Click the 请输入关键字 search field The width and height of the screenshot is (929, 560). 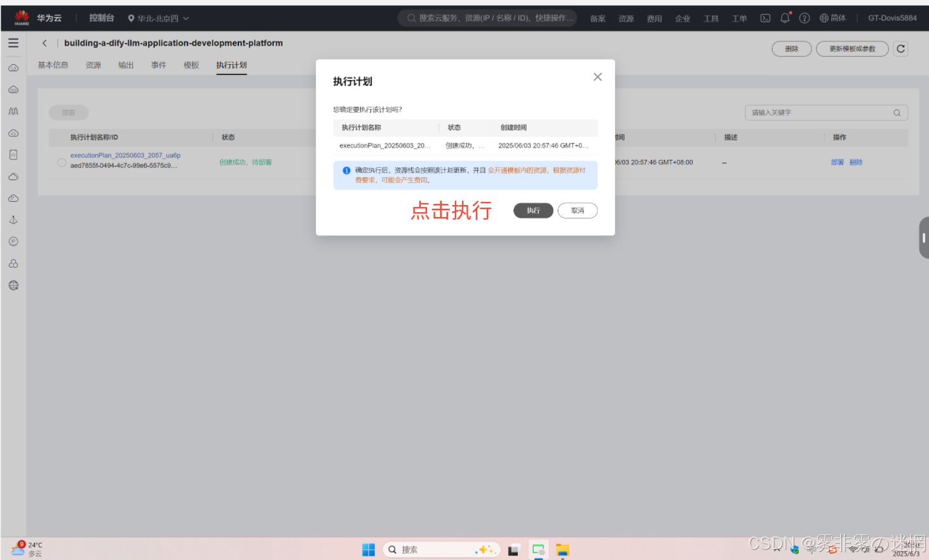826,113
